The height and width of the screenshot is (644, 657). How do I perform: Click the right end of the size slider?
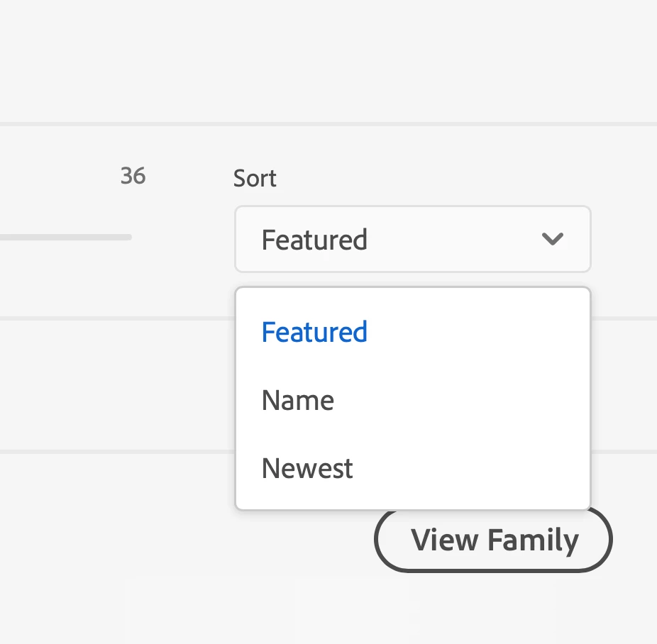[x=128, y=237]
